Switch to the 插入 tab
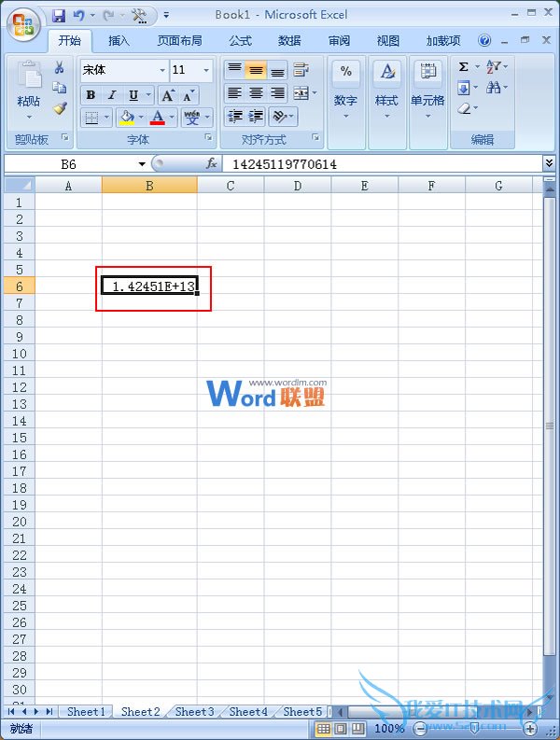The width and height of the screenshot is (560, 740). [119, 41]
